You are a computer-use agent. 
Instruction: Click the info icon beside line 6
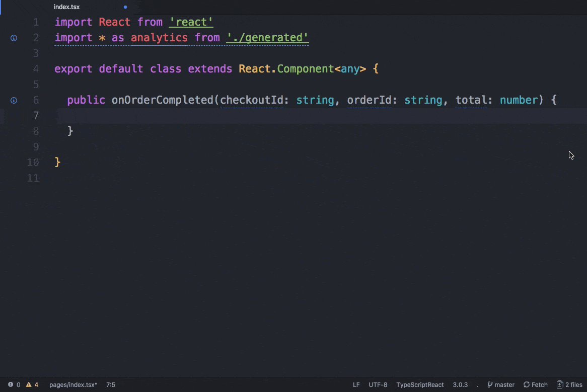pos(14,100)
